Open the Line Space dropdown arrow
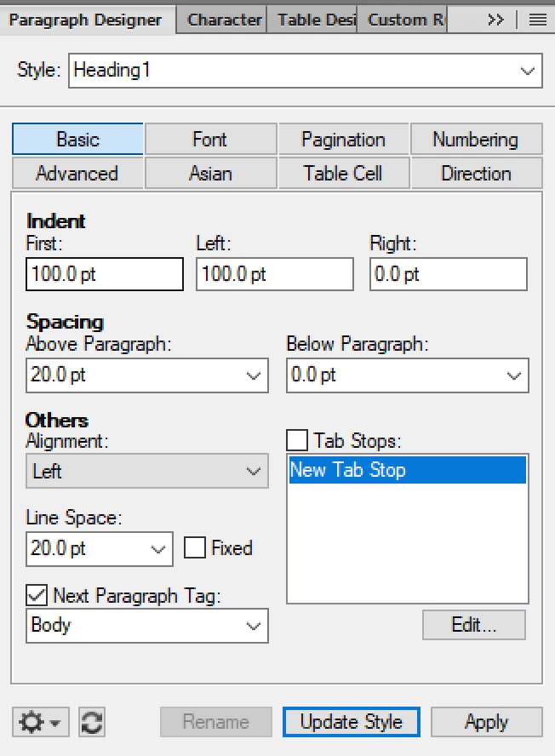 157,548
